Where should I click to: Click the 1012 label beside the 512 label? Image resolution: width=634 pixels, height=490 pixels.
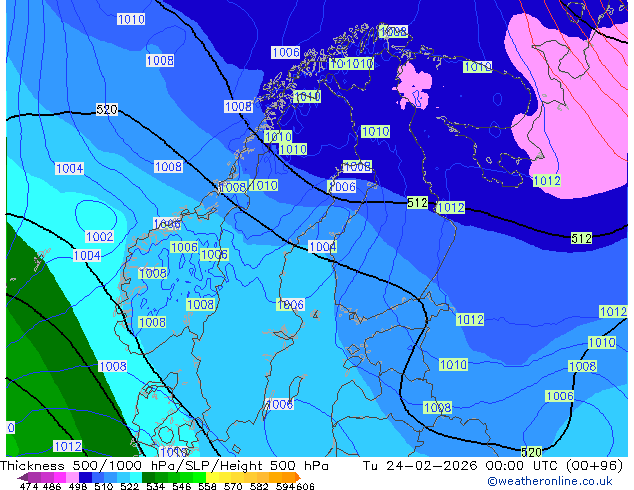click(x=451, y=208)
